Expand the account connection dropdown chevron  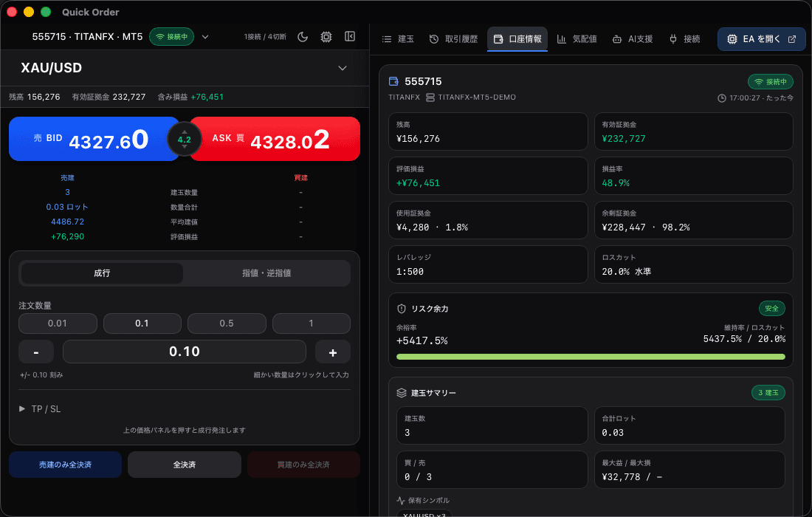[x=205, y=37]
